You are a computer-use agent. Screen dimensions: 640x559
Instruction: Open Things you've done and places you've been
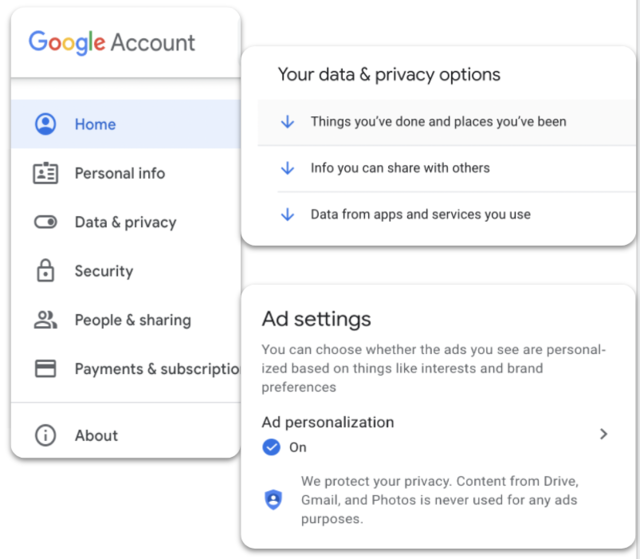[438, 122]
